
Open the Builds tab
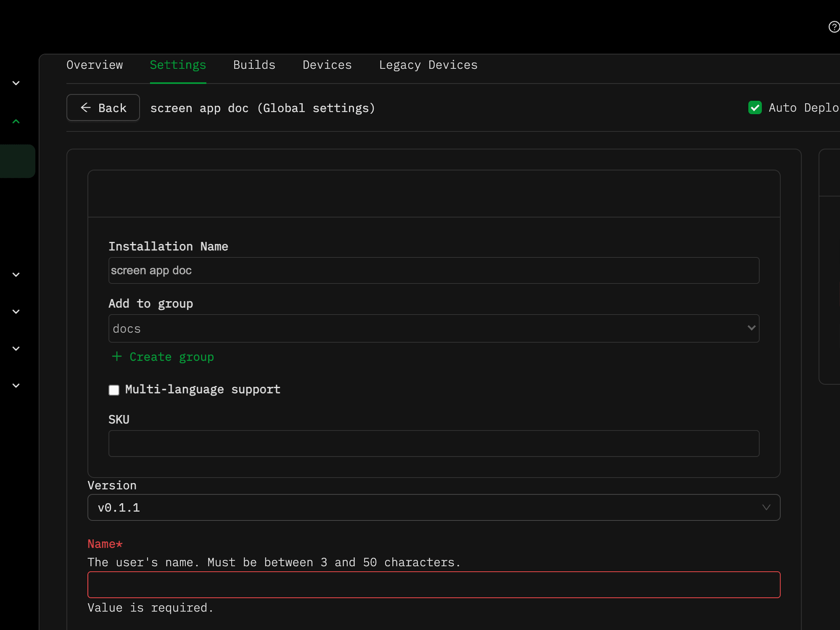[254, 65]
